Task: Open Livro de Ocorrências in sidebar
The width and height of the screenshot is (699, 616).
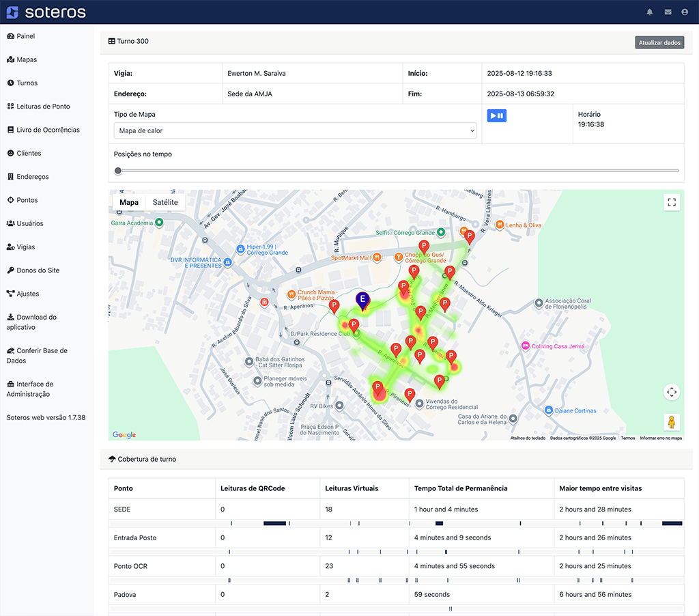Action: pos(48,130)
